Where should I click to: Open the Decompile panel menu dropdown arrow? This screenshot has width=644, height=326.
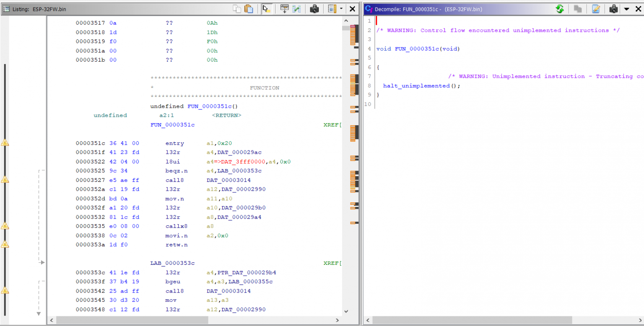[626, 9]
